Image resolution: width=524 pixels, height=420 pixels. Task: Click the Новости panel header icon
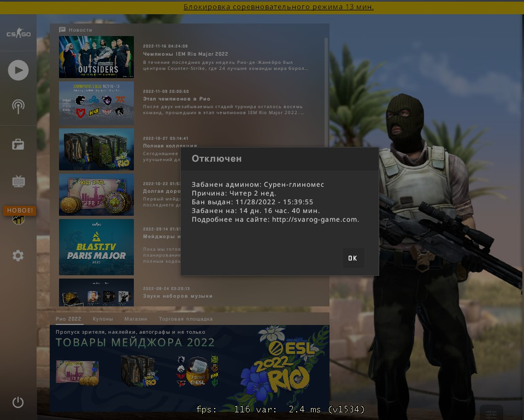point(62,29)
